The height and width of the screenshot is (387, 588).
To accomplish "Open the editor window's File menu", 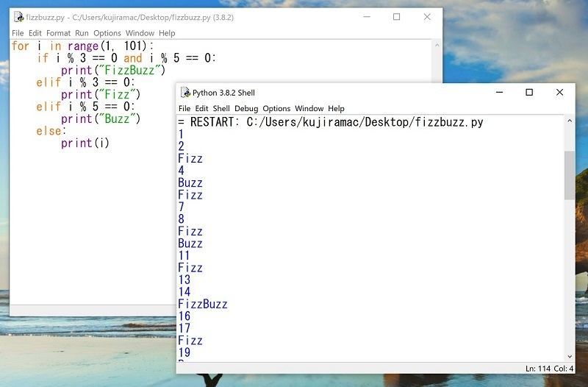I will (18, 33).
